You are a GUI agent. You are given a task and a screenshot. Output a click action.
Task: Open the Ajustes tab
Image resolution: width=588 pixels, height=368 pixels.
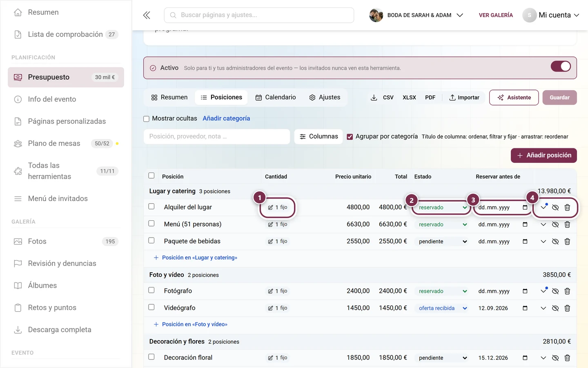(x=325, y=97)
